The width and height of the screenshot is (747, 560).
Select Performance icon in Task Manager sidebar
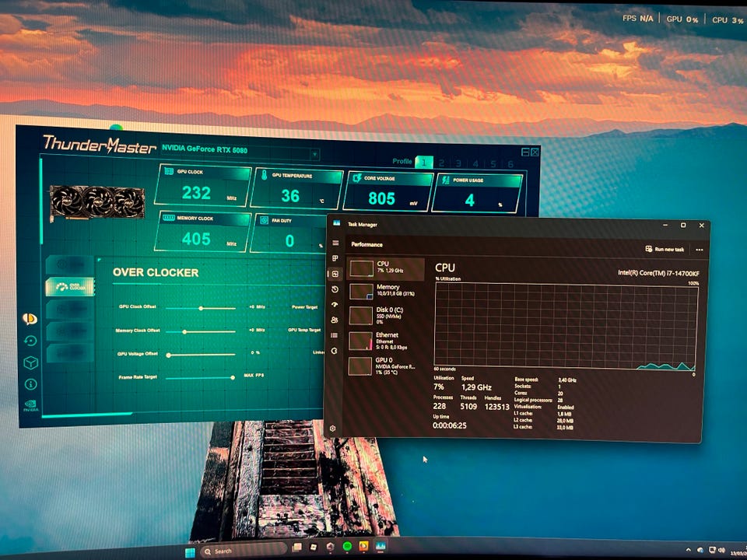click(x=335, y=274)
